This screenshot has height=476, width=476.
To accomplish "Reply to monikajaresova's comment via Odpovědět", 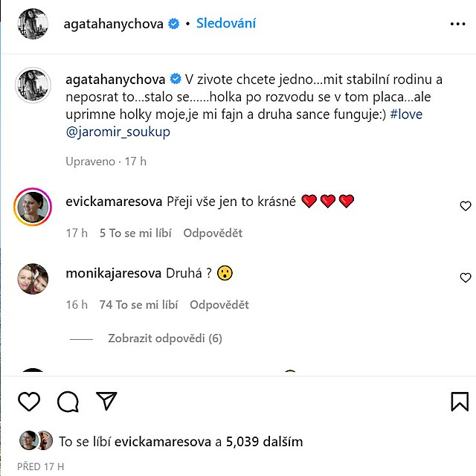I will click(x=219, y=304).
